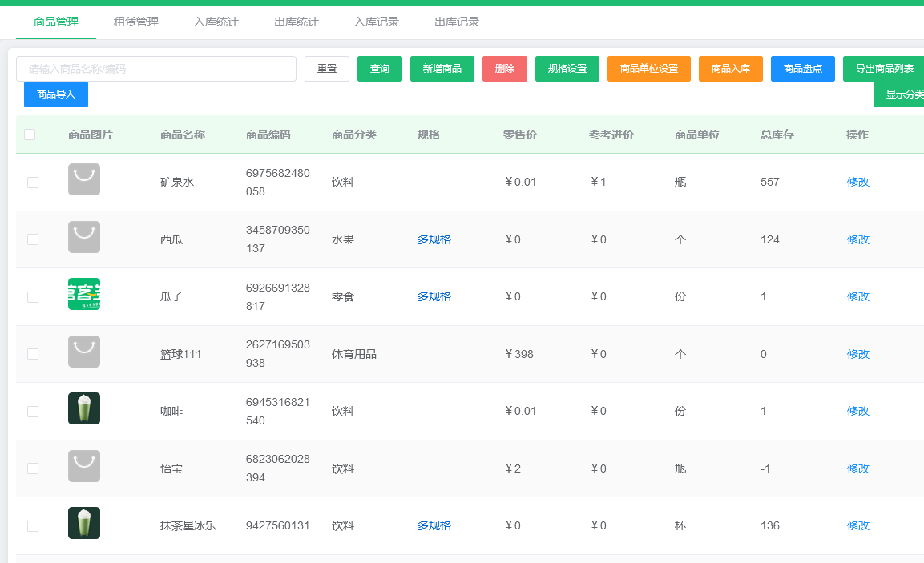
Task: Open the 入库统计 tab
Action: coord(216,22)
